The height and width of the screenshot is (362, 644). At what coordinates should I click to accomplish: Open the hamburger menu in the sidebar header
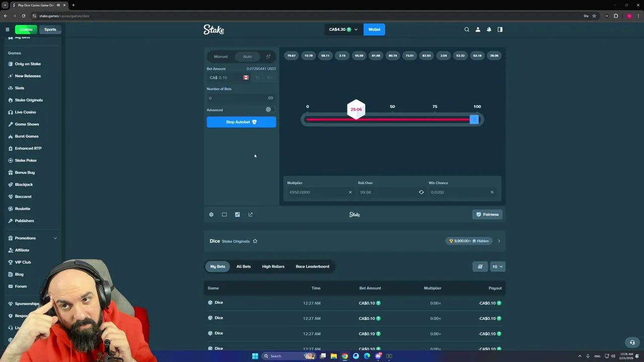click(x=8, y=29)
